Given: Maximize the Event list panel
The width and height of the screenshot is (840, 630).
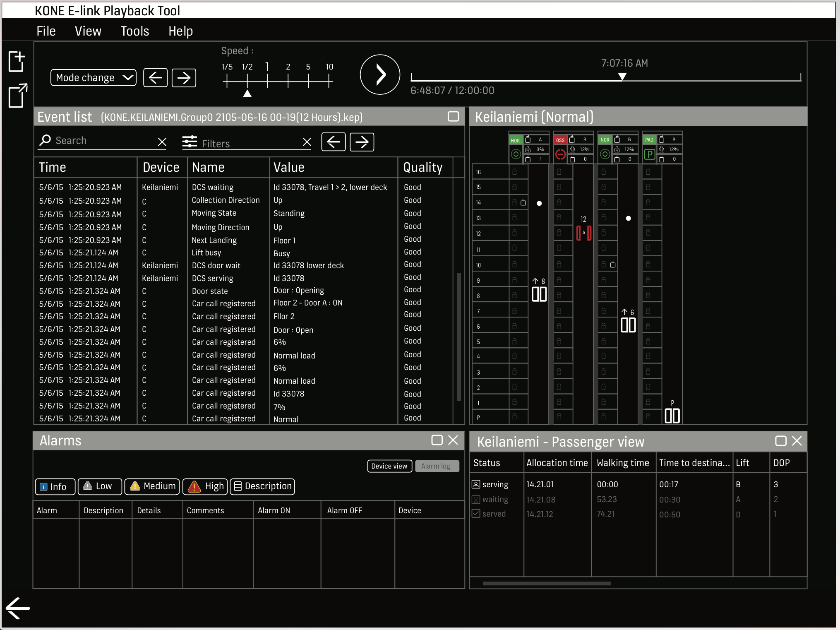Looking at the screenshot, I should pos(453,117).
